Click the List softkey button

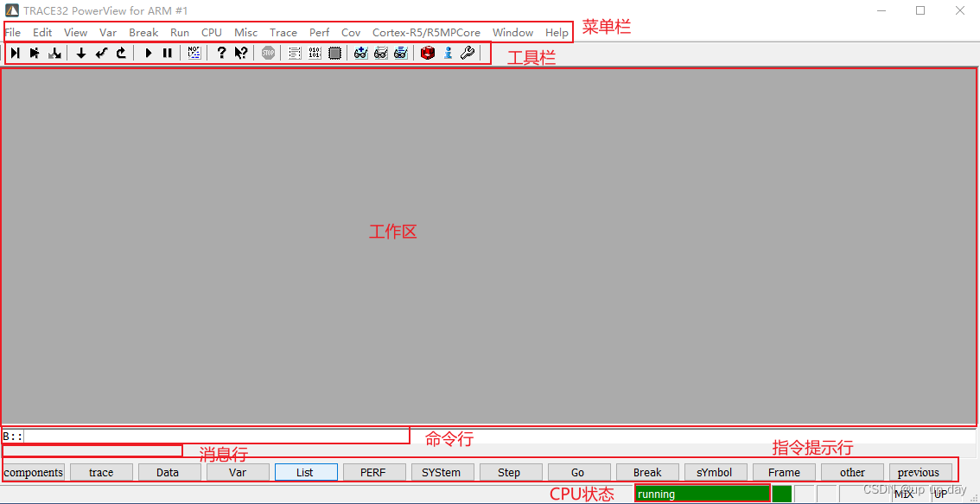click(306, 472)
